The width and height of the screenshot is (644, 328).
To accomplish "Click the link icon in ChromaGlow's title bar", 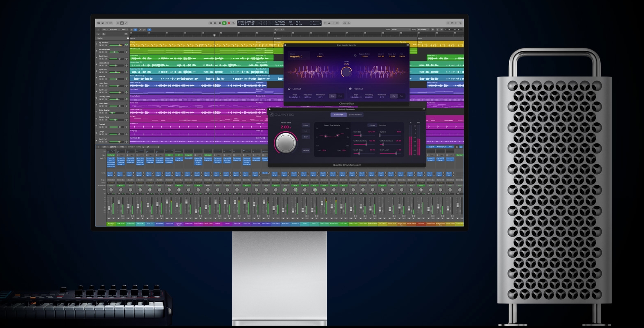I will [407, 45].
